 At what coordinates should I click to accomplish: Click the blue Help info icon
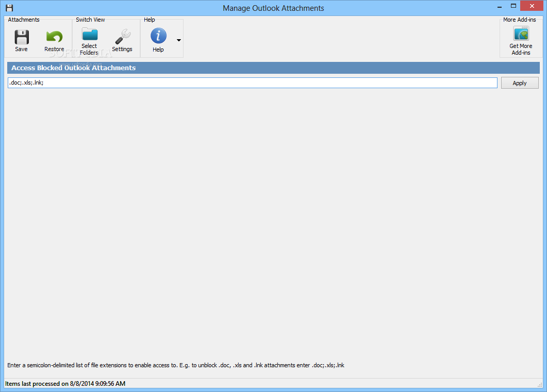pos(158,36)
